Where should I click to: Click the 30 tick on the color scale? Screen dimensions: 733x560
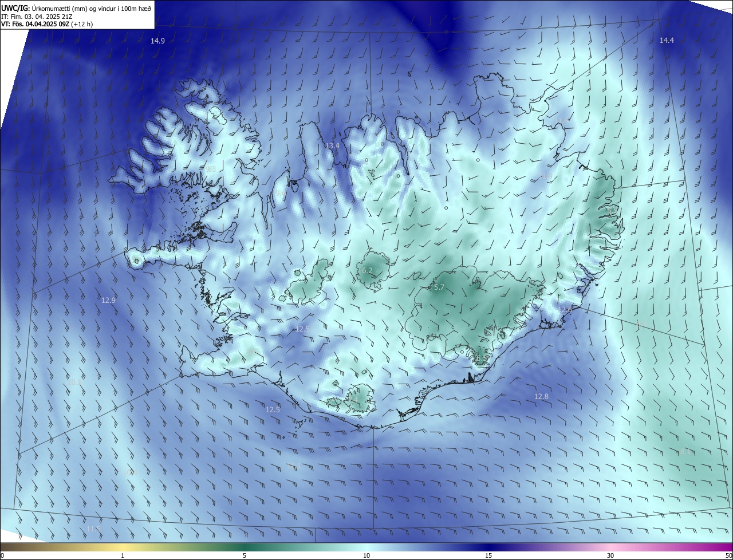point(610,555)
